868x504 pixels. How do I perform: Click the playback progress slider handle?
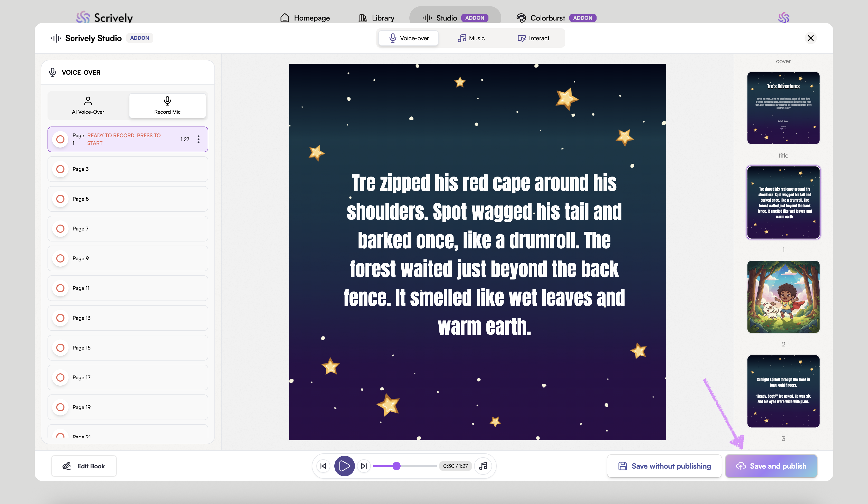point(397,466)
